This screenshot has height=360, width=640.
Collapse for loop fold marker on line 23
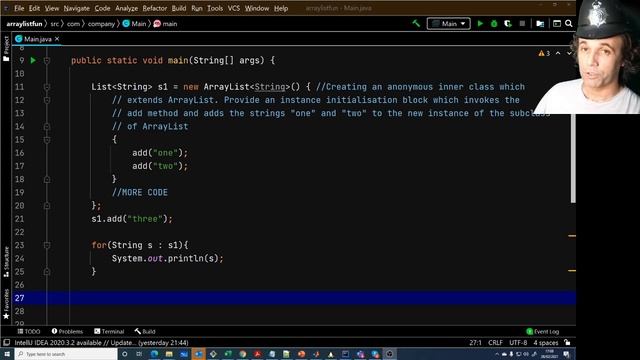(47, 245)
